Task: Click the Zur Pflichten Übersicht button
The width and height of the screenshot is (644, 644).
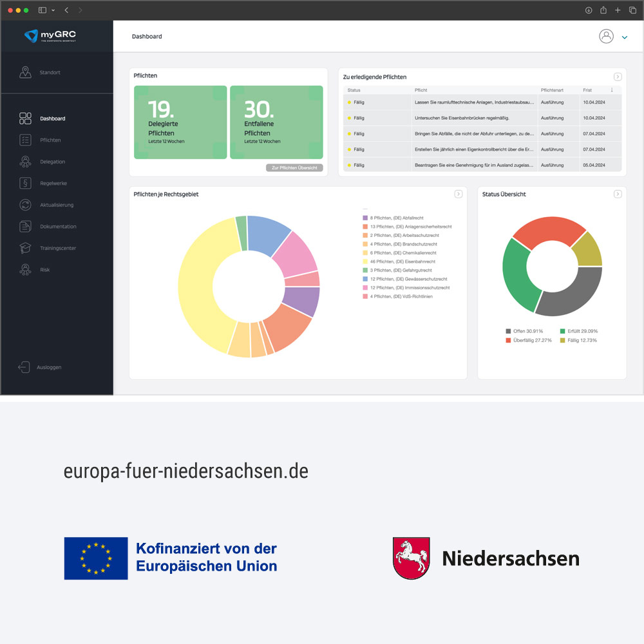Action: [x=294, y=167]
